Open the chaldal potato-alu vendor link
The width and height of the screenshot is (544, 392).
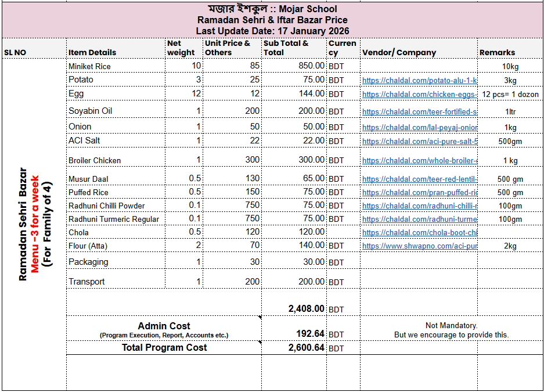[419, 81]
